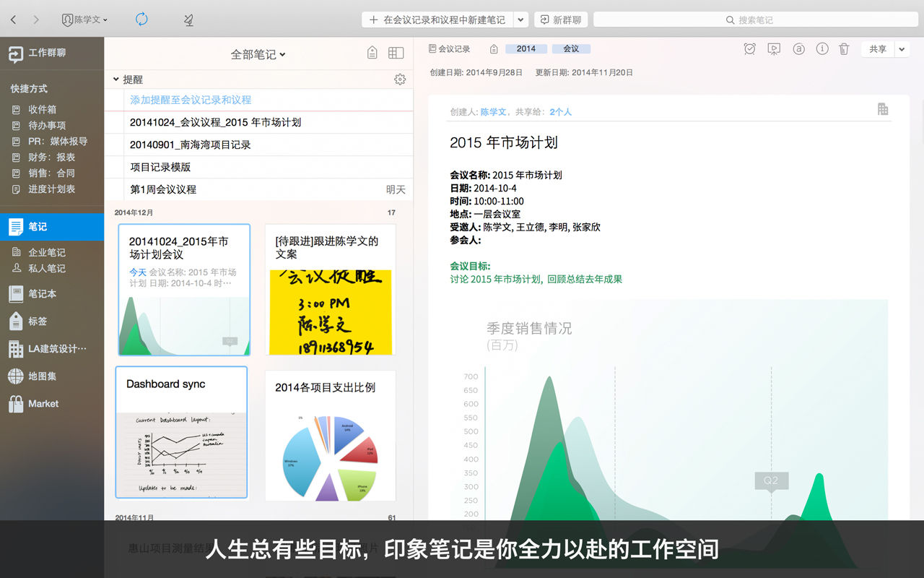
Task: Click the 新群聊 button
Action: tap(560, 20)
